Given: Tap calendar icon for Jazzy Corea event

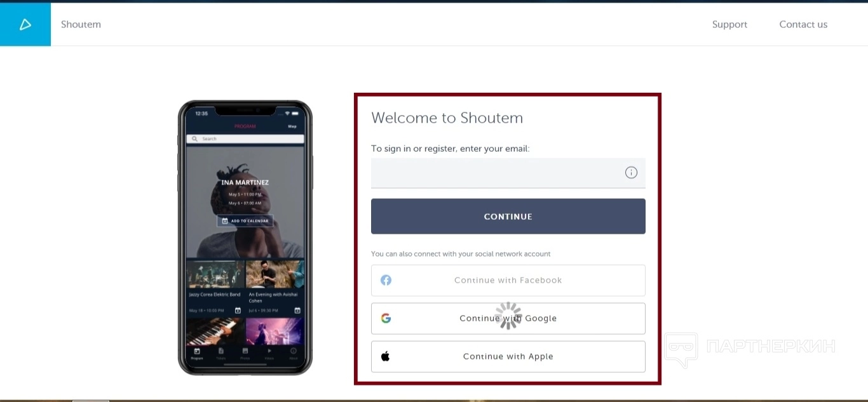Looking at the screenshot, I should point(238,311).
